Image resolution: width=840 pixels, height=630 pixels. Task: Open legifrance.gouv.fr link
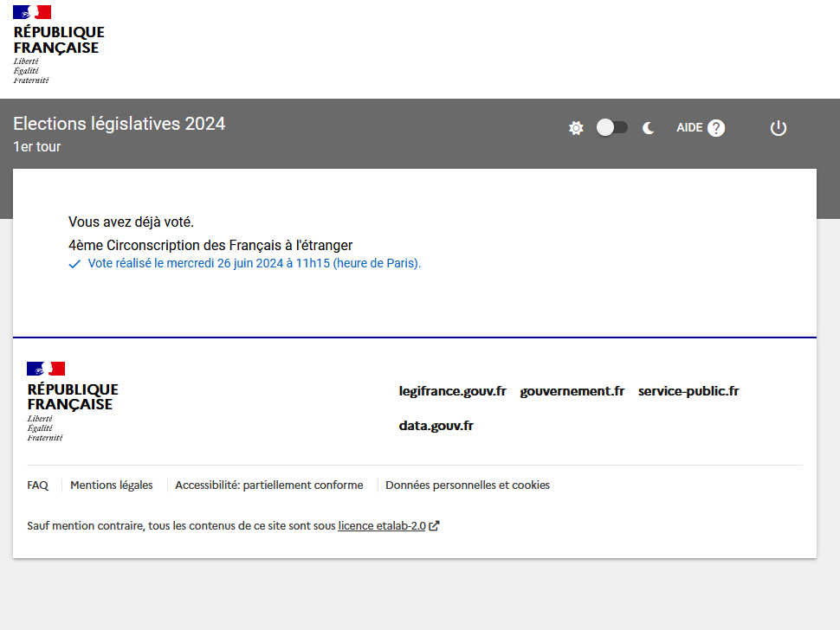pyautogui.click(x=452, y=391)
